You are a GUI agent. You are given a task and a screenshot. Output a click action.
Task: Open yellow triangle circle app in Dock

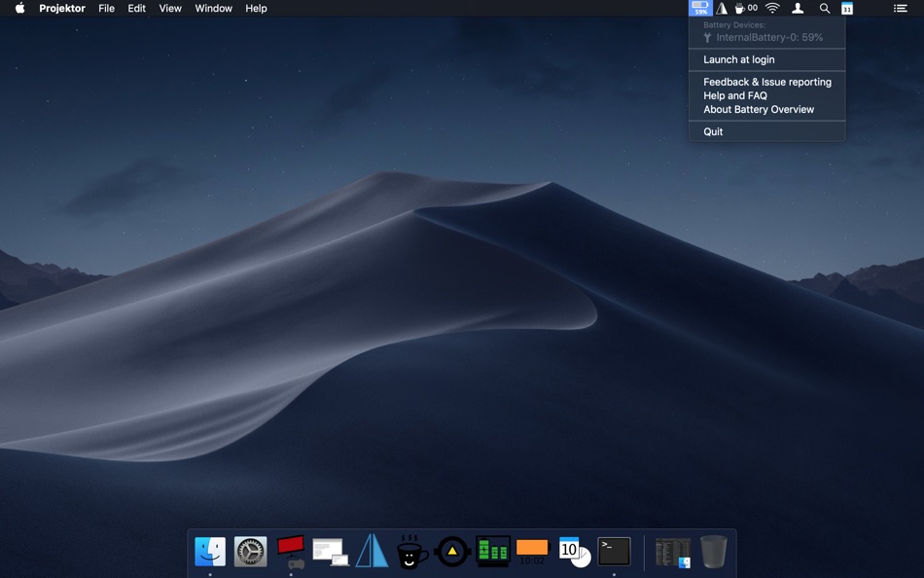point(452,552)
